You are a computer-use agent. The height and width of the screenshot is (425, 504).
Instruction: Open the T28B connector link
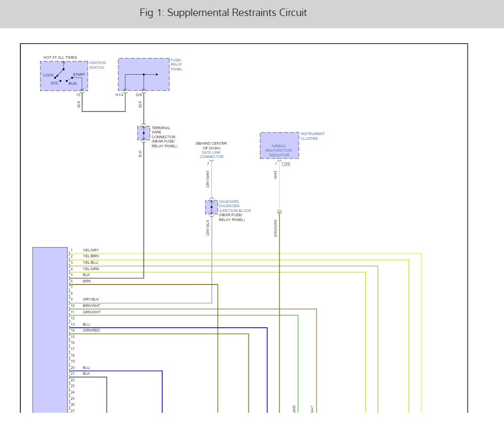tap(285, 164)
